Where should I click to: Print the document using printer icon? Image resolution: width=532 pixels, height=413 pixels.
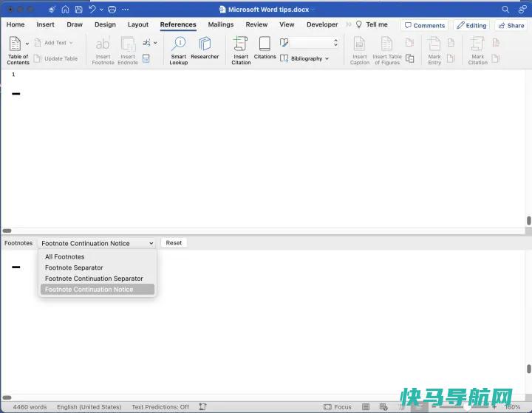pyautogui.click(x=112, y=10)
